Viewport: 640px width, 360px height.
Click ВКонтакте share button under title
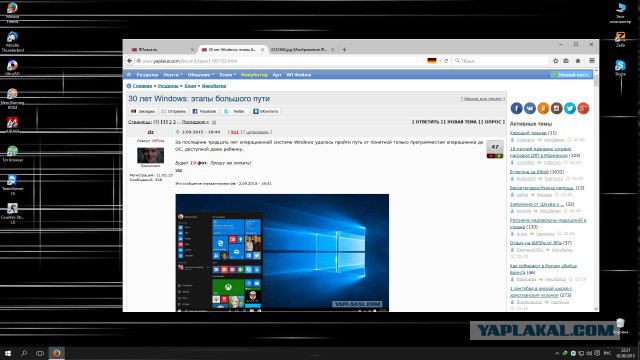[x=265, y=111]
